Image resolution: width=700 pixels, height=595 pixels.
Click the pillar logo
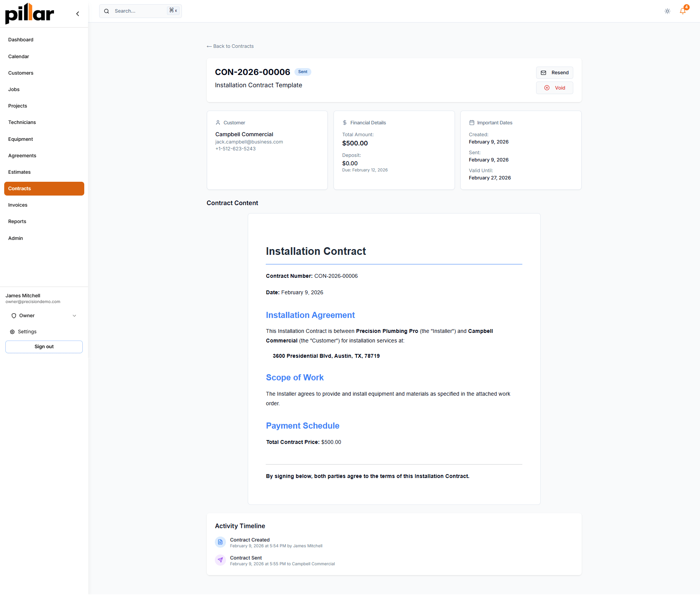(29, 14)
